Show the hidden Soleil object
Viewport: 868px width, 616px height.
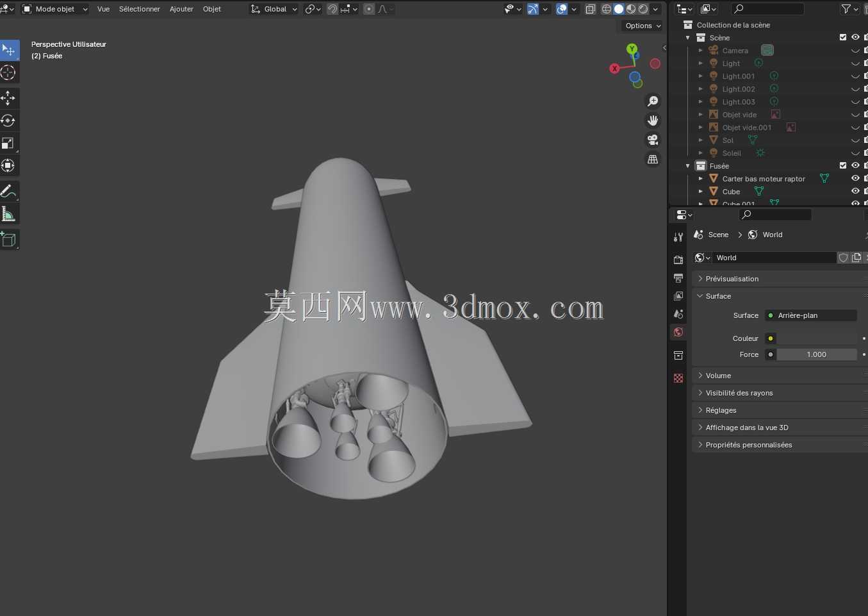pos(855,153)
